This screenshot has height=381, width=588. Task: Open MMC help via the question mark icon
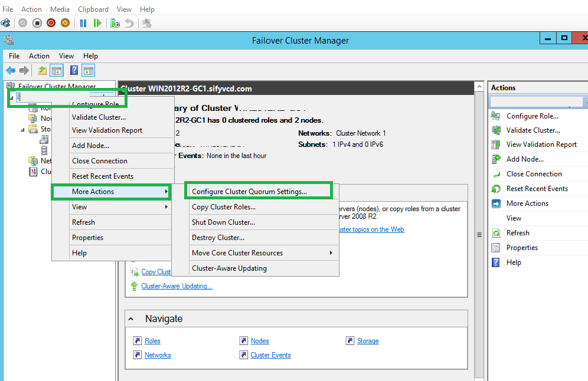pos(73,70)
